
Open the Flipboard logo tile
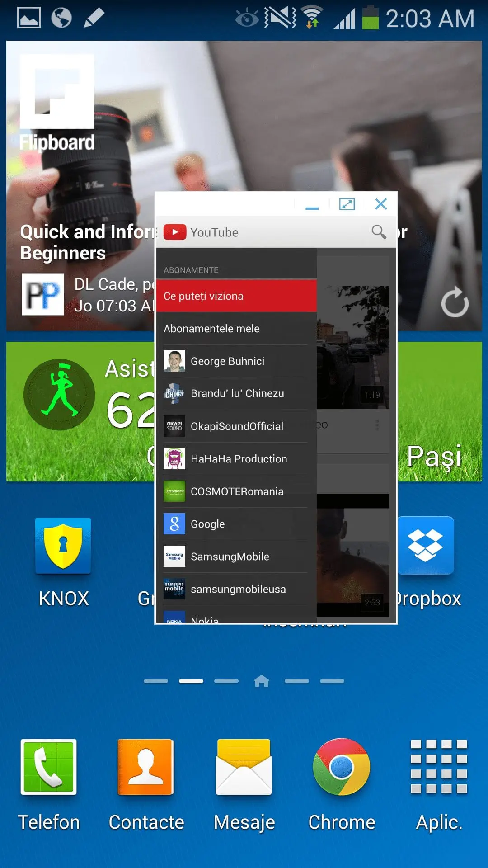(x=57, y=91)
